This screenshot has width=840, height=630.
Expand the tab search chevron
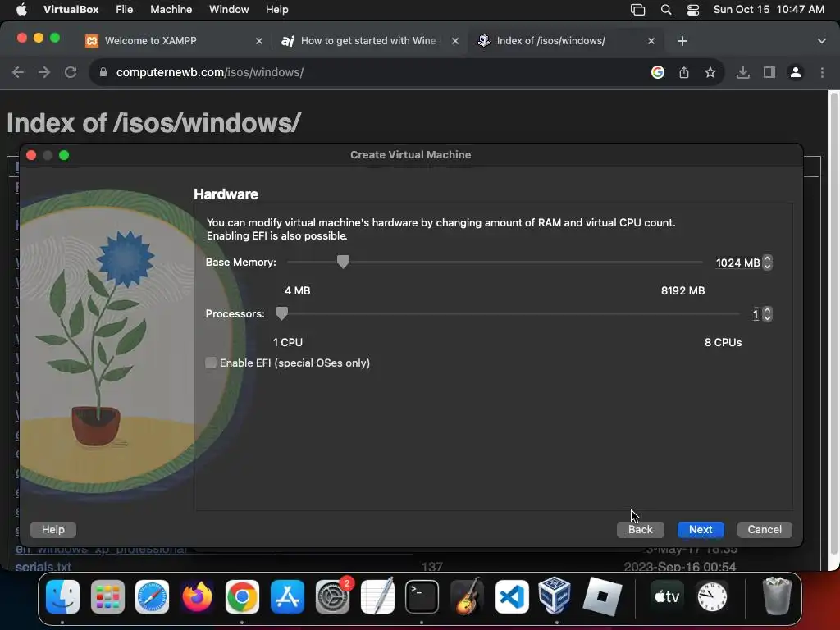(x=822, y=41)
